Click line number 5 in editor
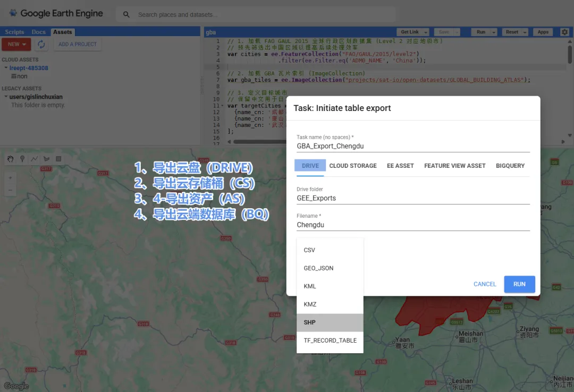 (x=218, y=67)
